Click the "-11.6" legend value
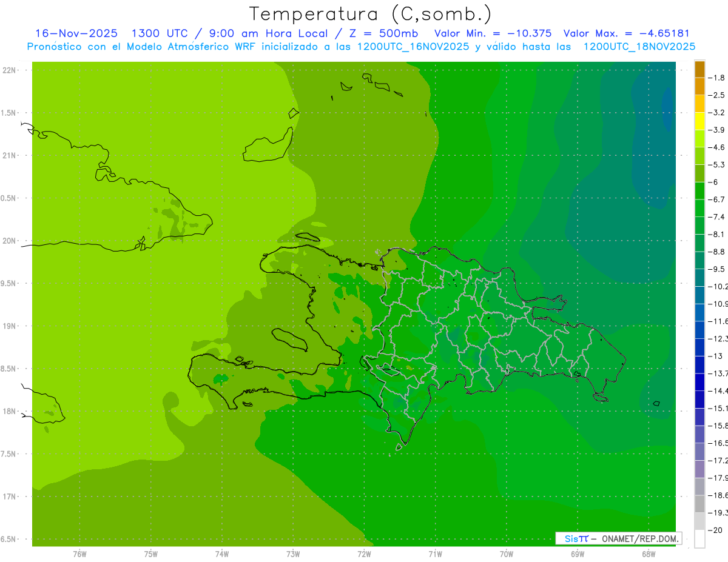The width and height of the screenshot is (728, 562). tap(718, 321)
